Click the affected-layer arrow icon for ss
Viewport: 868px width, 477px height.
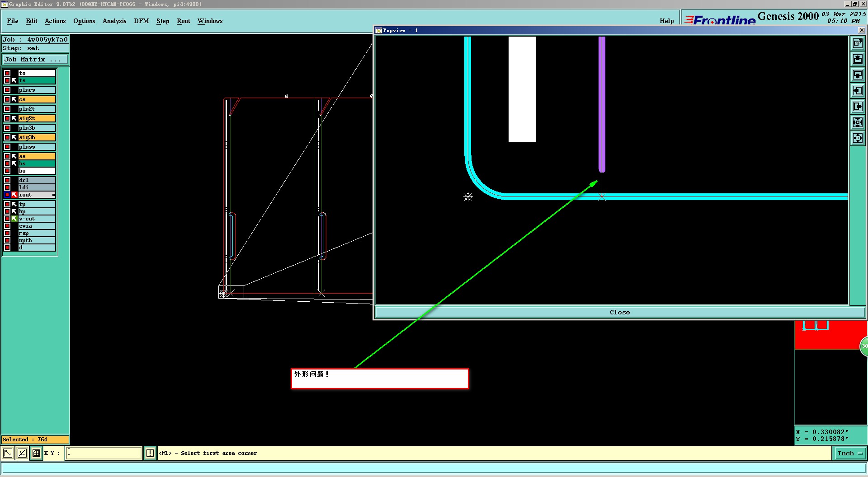coord(14,156)
